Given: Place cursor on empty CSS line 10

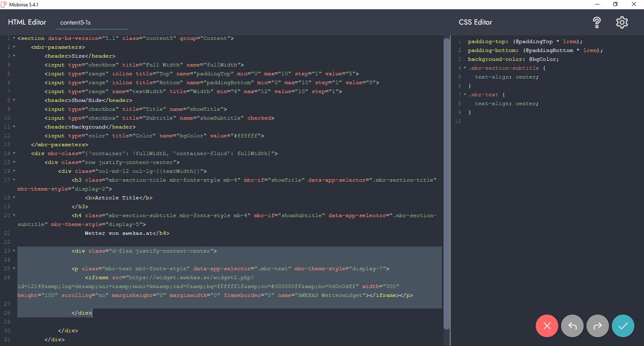Looking at the screenshot, I should 523,121.
